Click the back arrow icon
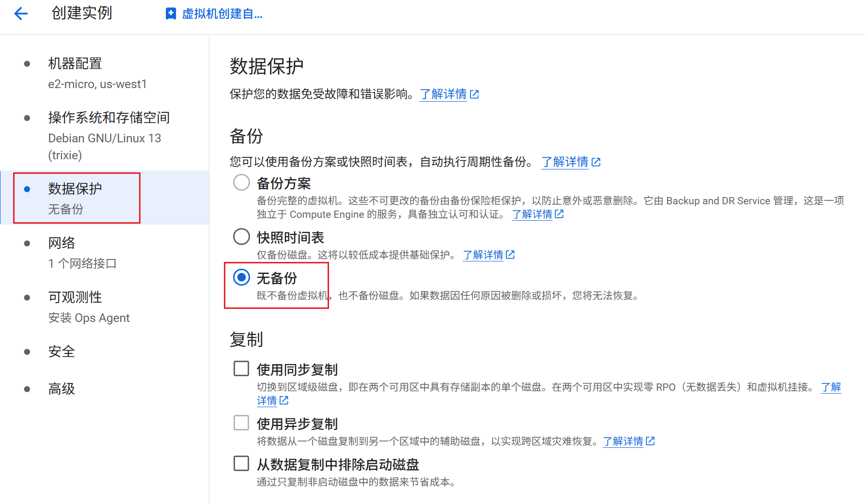 tap(21, 14)
